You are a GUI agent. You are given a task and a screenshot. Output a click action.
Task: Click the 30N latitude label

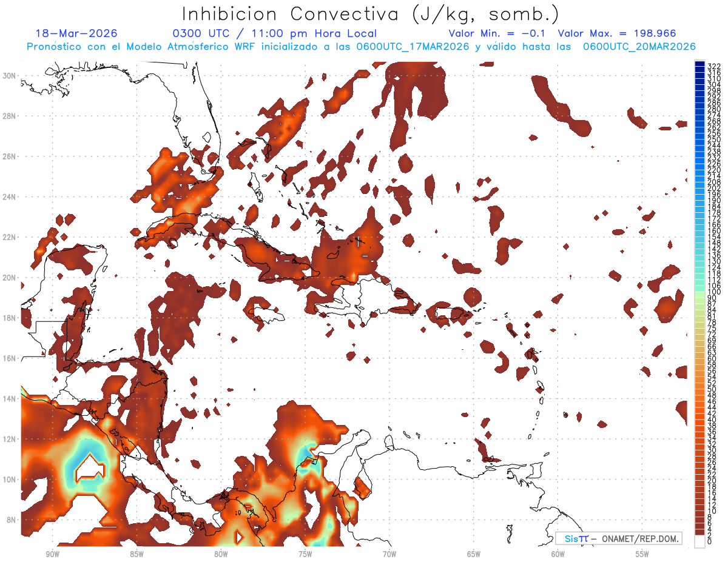click(x=8, y=75)
